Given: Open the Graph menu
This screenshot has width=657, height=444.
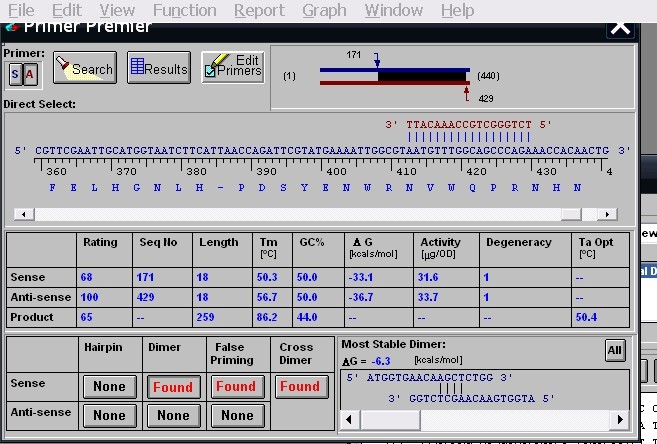Looking at the screenshot, I should pos(324,10).
